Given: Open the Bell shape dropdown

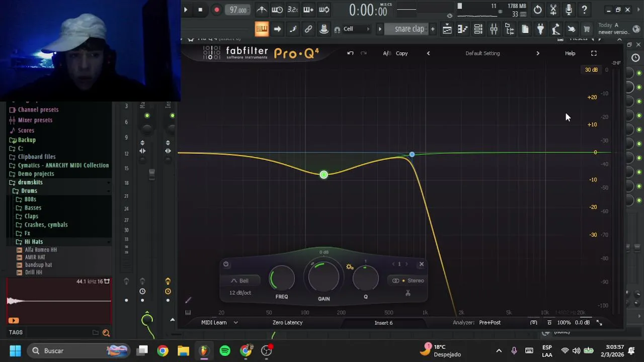Looking at the screenshot, I should click(240, 281).
